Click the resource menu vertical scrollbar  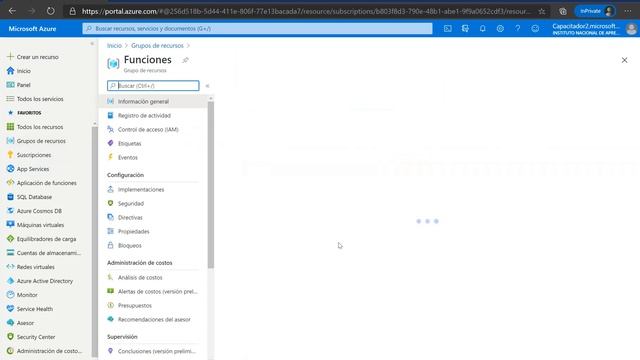211,184
